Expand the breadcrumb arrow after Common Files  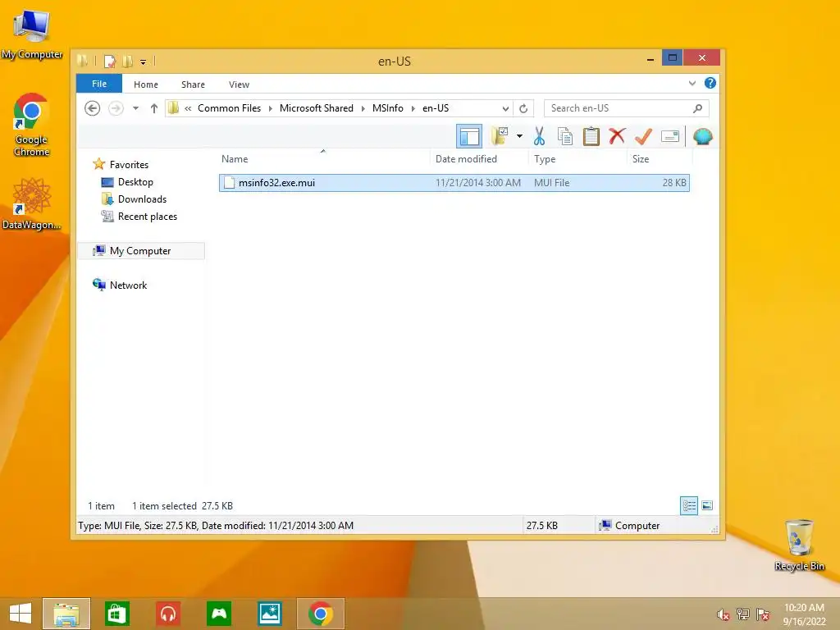(x=270, y=108)
